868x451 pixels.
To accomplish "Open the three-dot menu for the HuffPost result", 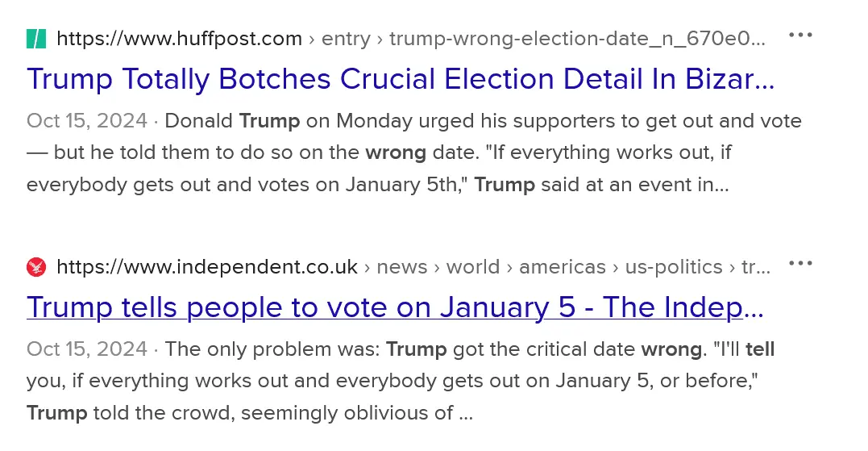I will [800, 35].
